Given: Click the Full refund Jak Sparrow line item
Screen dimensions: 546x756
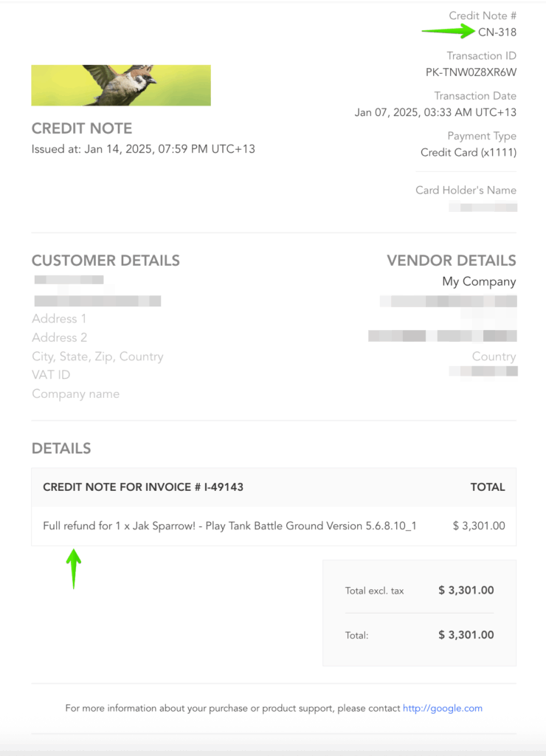Looking at the screenshot, I should pyautogui.click(x=229, y=526).
